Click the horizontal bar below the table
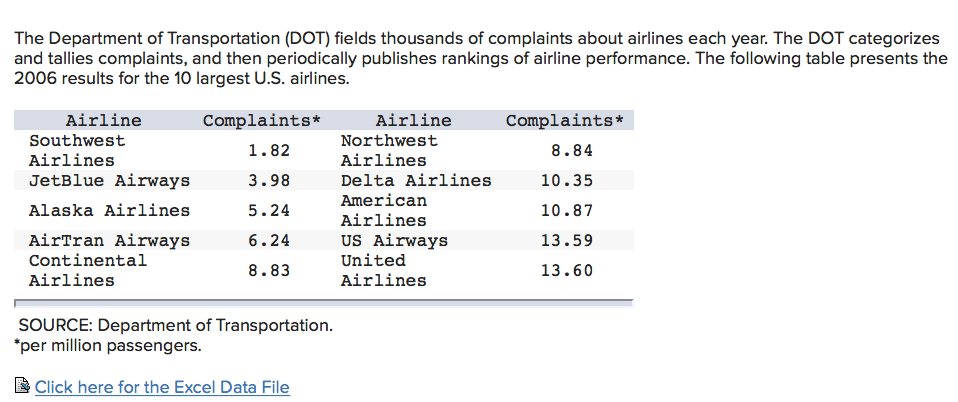Image resolution: width=958 pixels, height=402 pixels. tap(323, 301)
